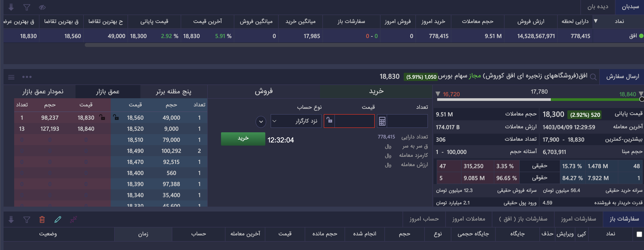Screen dimensions: 644x250
Task: Expand the round chevron button beside account type
Action: 261,122
